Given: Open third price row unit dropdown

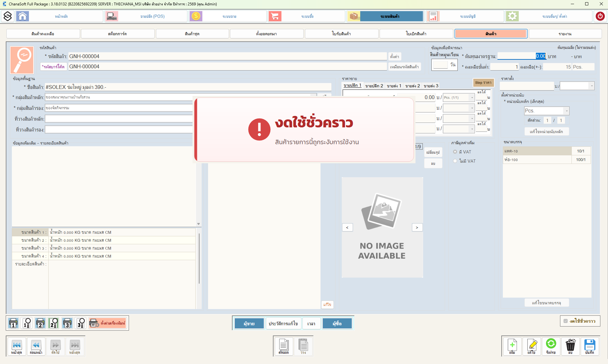Looking at the screenshot, I should pyautogui.click(x=472, y=118).
